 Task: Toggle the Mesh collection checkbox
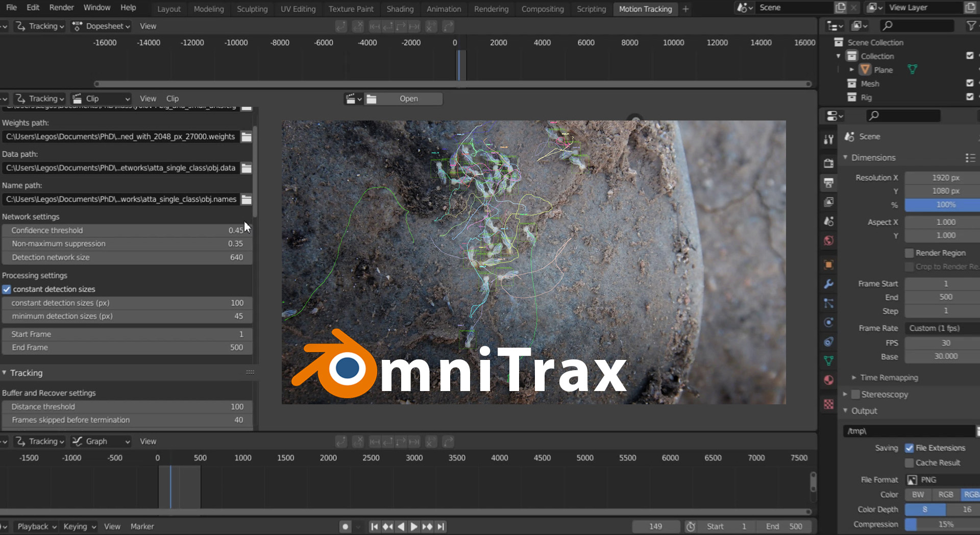[970, 83]
